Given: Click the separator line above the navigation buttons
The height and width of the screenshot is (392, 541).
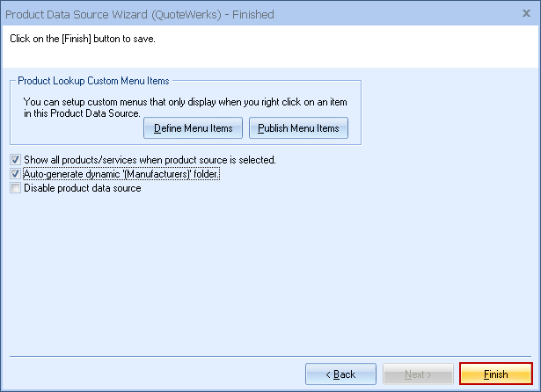Looking at the screenshot, I should pyautogui.click(x=270, y=356).
